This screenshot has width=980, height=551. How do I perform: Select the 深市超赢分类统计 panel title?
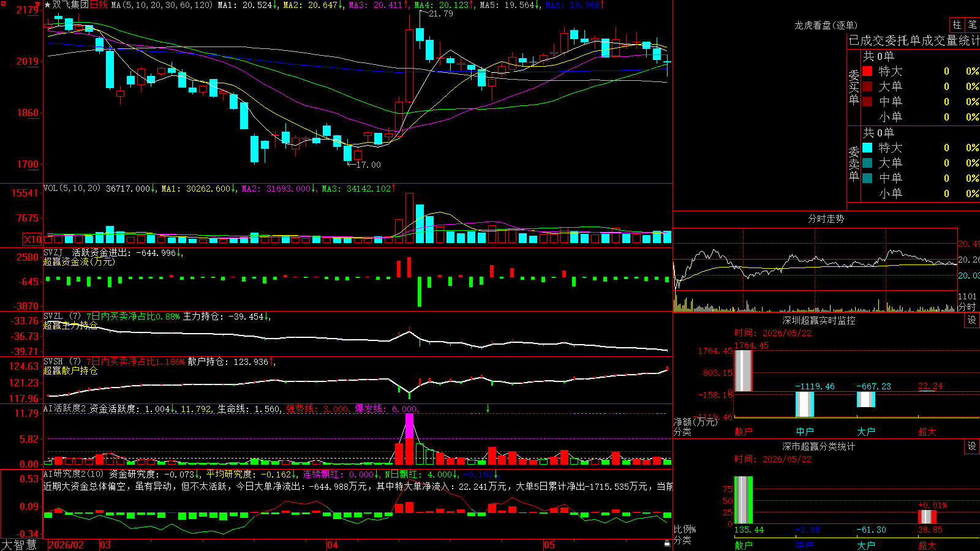tap(818, 446)
